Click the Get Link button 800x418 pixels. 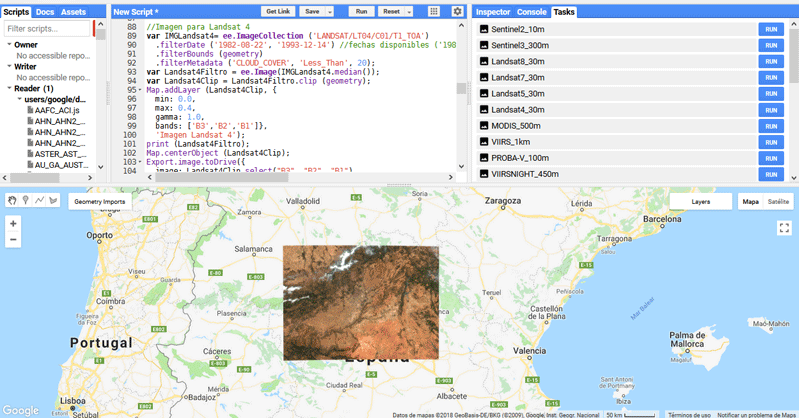(x=278, y=11)
